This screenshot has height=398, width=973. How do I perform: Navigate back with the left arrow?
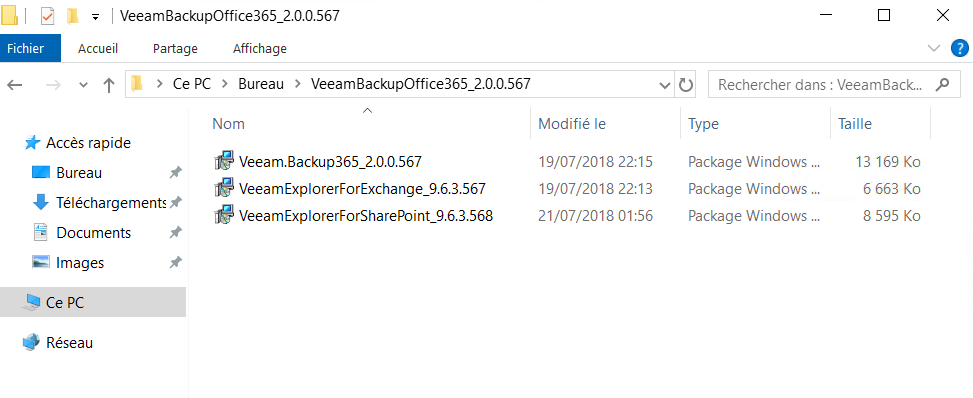pos(15,85)
